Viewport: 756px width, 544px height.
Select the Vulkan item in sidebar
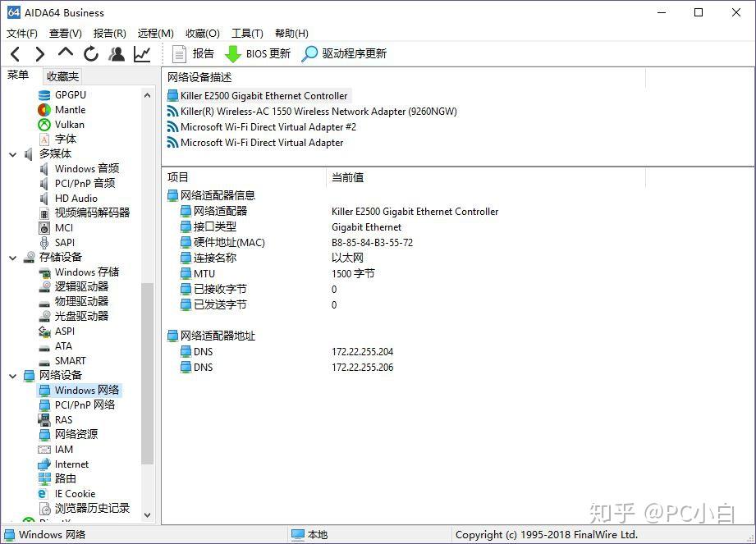click(69, 124)
